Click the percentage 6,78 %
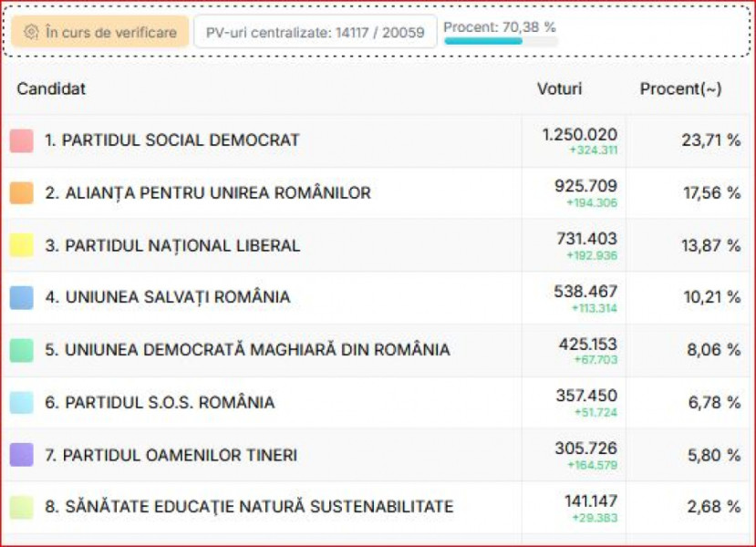The height and width of the screenshot is (547, 756). 714,402
